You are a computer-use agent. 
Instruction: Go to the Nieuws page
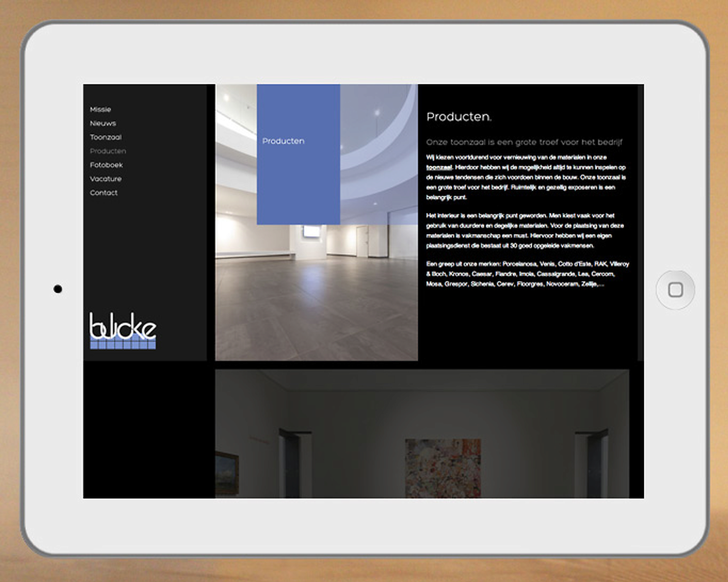click(x=103, y=124)
